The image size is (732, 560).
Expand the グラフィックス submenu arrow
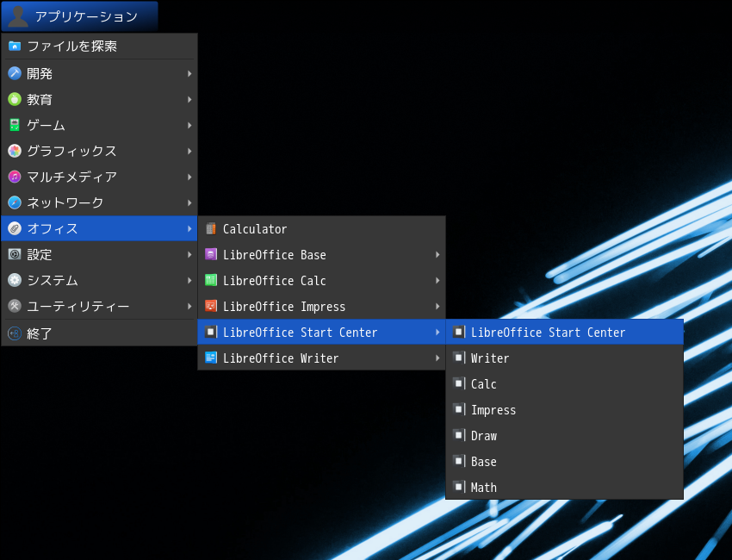pyautogui.click(x=189, y=151)
